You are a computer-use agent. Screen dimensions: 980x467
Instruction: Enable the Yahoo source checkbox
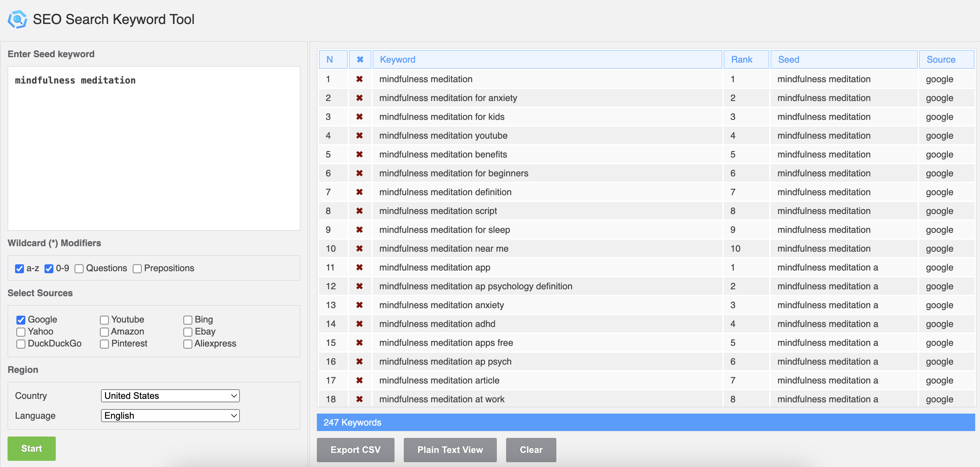21,332
